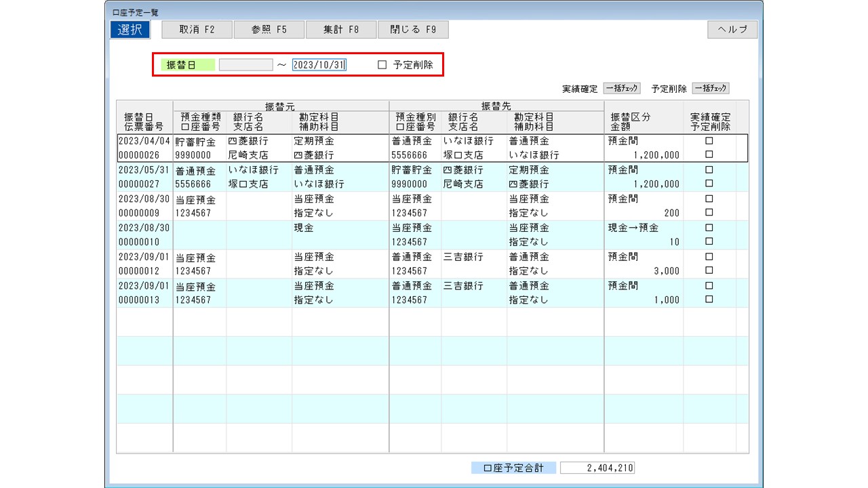
Task: Select date cell 2023/04/04
Action: coord(144,141)
